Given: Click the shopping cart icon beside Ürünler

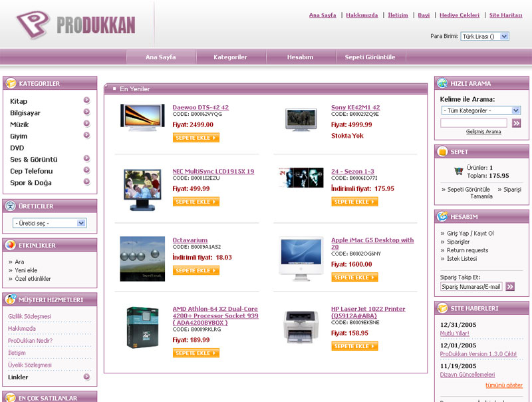Looking at the screenshot, I should click(x=459, y=171).
